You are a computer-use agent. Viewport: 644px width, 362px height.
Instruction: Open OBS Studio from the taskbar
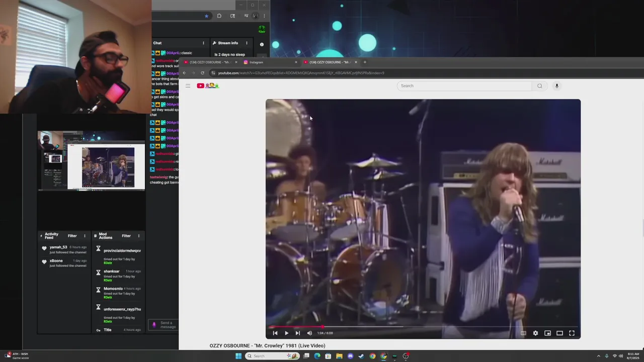(406, 356)
